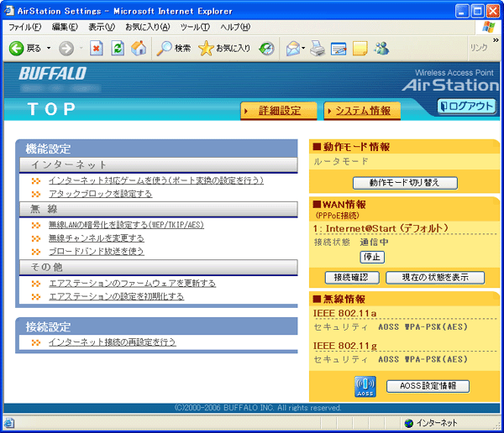Click the IE title bar icon
Image resolution: width=504 pixels, height=433 pixels.
(x=9, y=11)
